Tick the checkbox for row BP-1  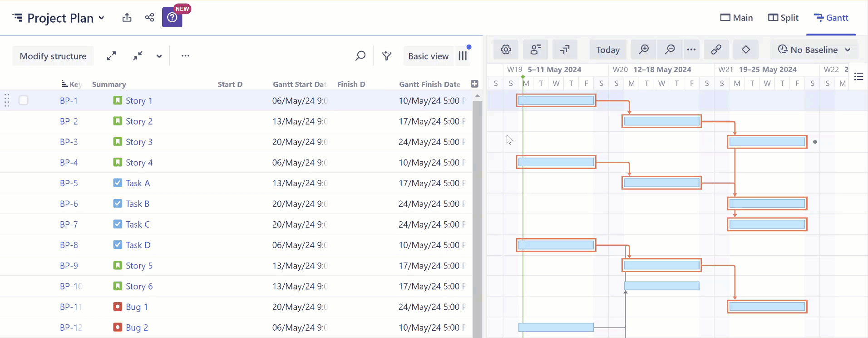tap(24, 100)
